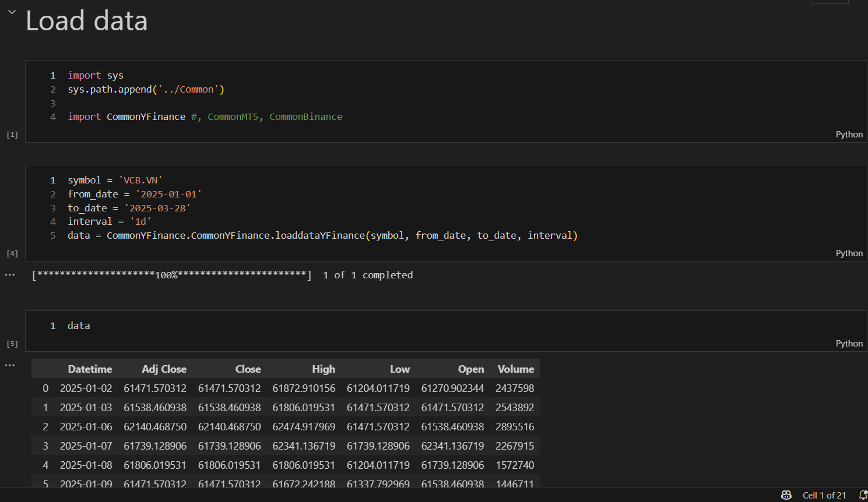Click Adj Close value 61538.460938 in row 1

(x=155, y=408)
